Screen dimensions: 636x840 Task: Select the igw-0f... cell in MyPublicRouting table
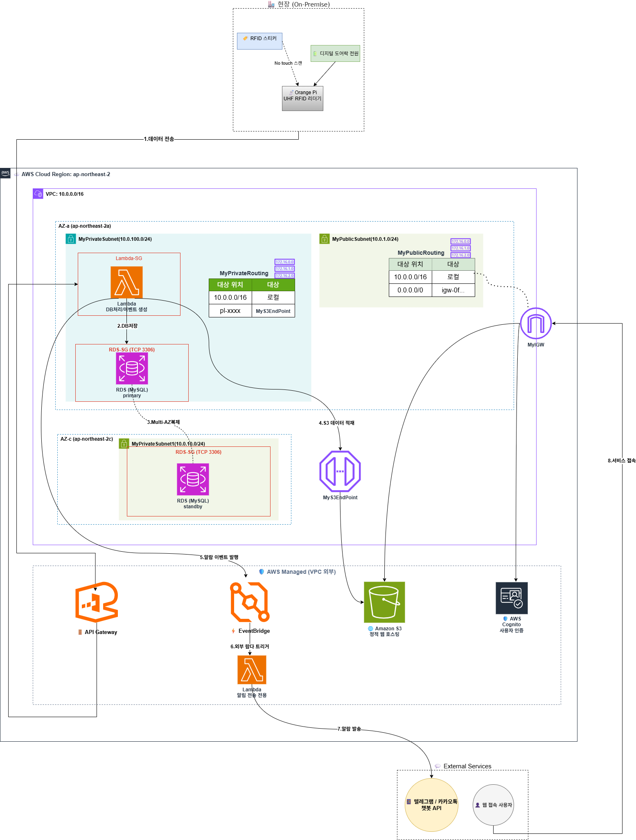tap(453, 290)
